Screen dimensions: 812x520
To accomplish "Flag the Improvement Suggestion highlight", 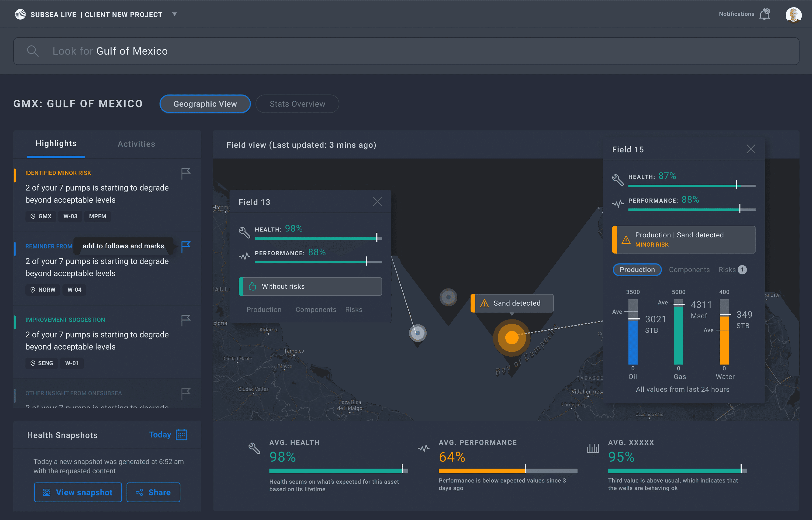I will (186, 320).
